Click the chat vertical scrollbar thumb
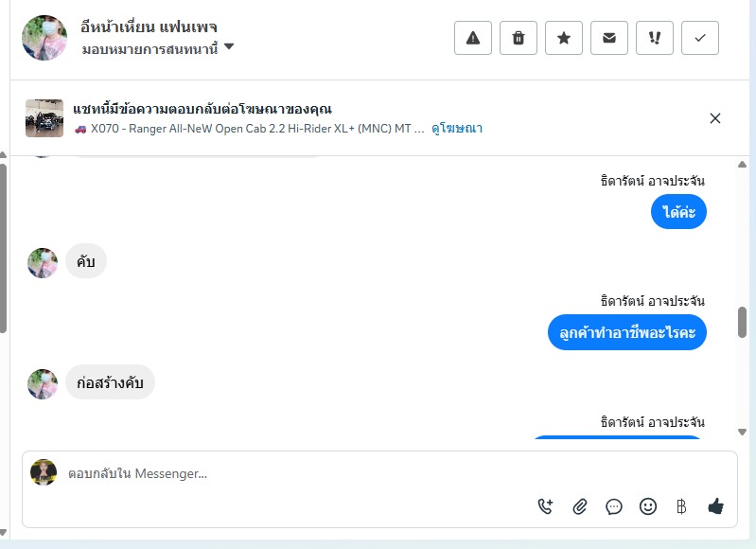Viewport: 756px width, 549px height. point(742,322)
